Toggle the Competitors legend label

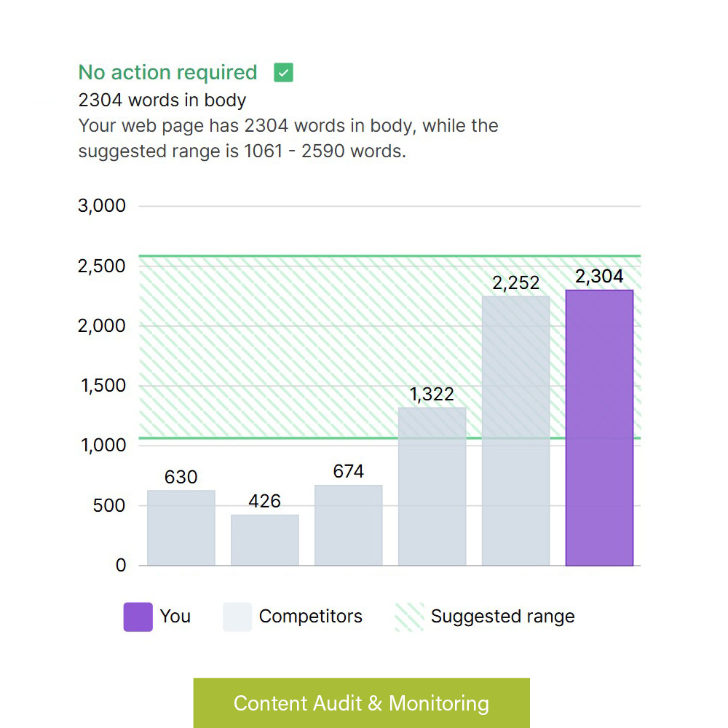coord(311,617)
